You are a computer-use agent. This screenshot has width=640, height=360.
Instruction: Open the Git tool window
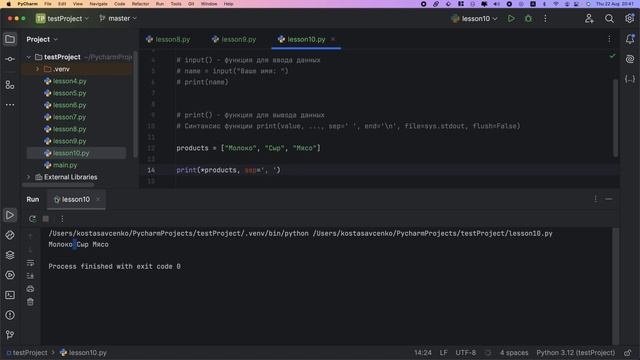click(x=10, y=335)
